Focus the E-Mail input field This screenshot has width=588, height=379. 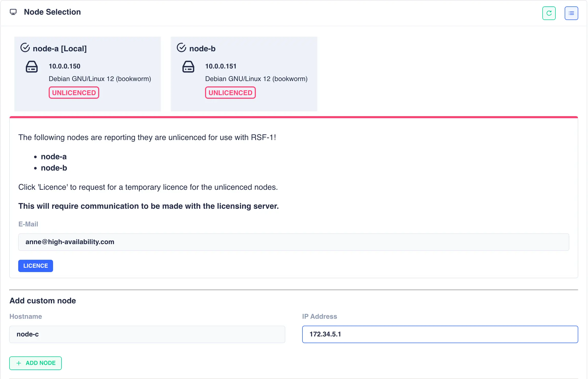click(x=293, y=242)
